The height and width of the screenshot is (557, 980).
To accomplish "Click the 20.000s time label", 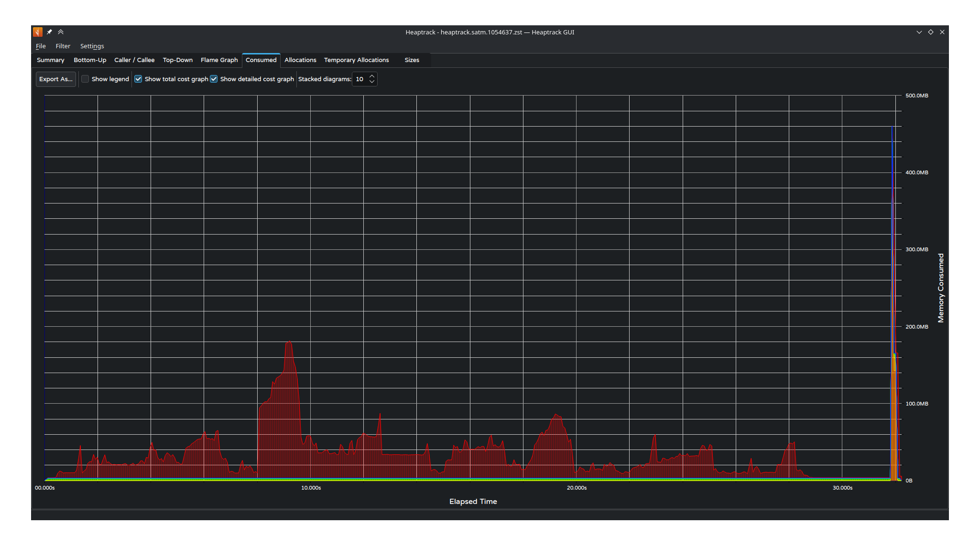I will (577, 488).
